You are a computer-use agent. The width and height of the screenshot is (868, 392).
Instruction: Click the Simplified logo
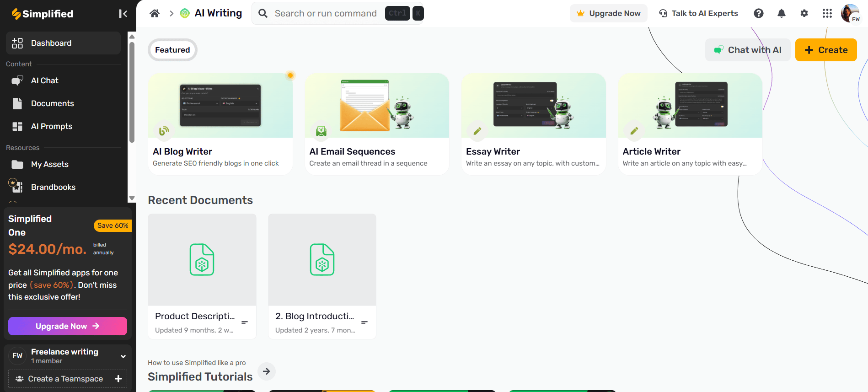pos(42,14)
